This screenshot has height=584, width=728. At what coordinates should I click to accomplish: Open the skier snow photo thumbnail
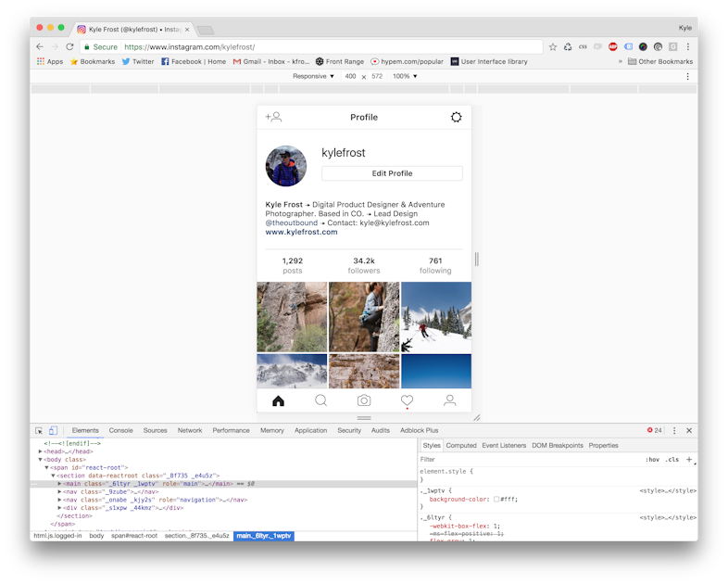[435, 317]
